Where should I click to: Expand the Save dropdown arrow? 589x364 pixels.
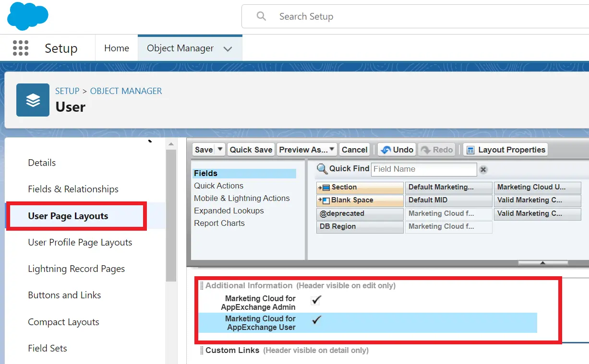pos(220,149)
